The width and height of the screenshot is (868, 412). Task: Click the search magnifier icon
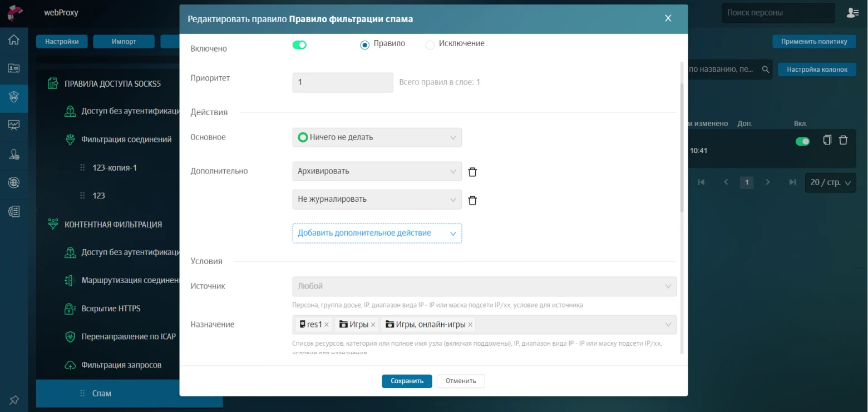(x=765, y=70)
